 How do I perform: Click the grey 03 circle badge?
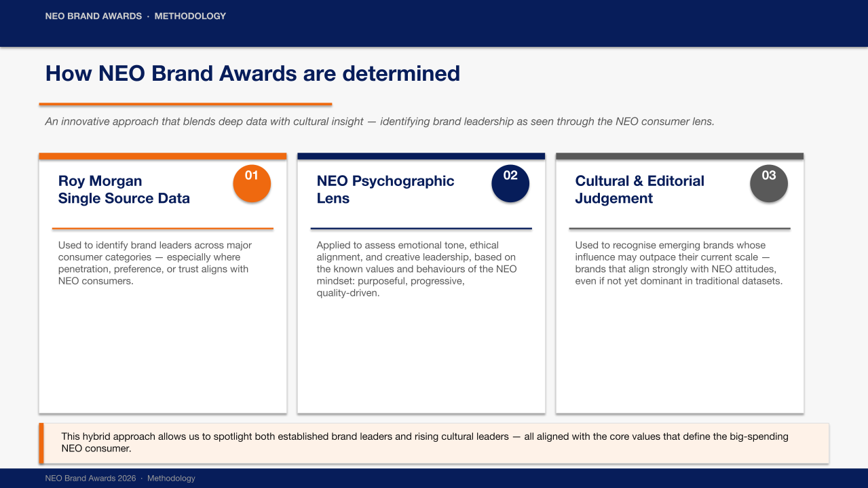[769, 183]
